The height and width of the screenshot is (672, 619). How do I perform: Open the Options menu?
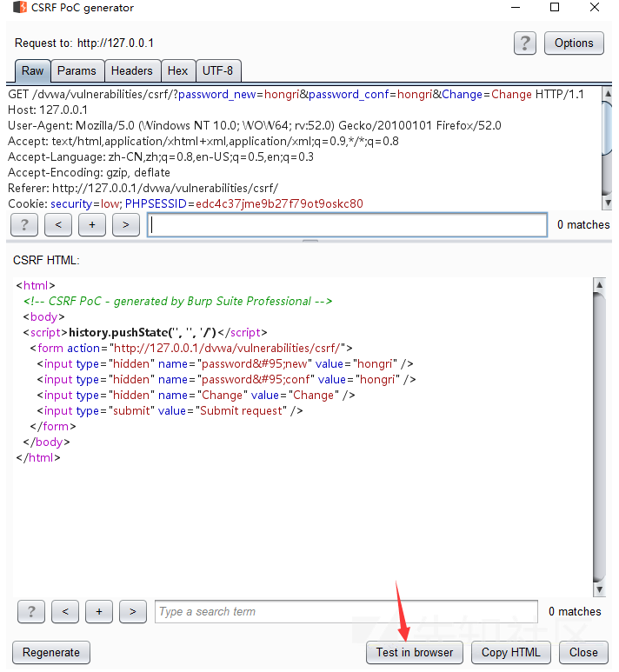(574, 43)
